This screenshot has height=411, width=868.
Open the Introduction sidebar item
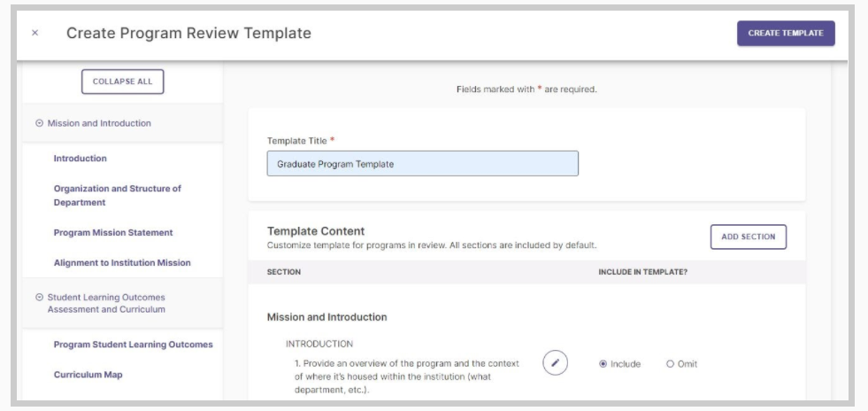click(x=81, y=159)
